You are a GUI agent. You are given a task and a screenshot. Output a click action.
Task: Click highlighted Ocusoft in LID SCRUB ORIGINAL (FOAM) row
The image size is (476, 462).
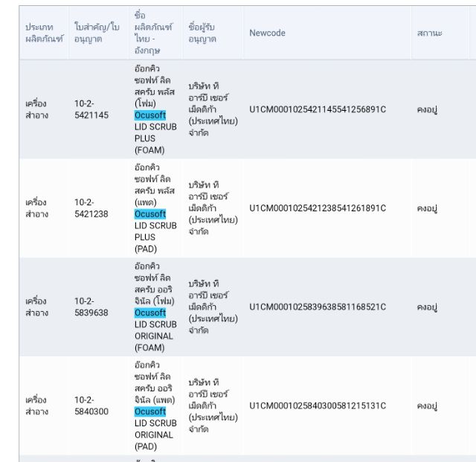click(150, 313)
